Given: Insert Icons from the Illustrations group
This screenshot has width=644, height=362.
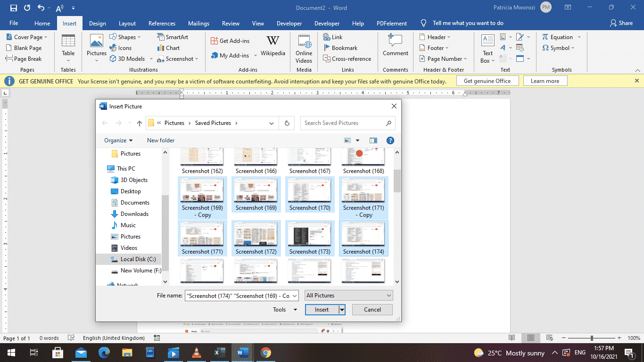Looking at the screenshot, I should point(121,48).
